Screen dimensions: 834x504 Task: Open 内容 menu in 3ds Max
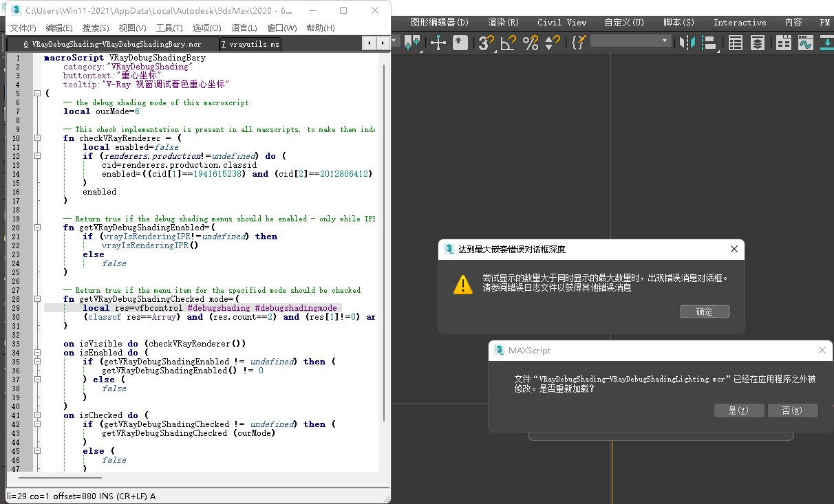(x=793, y=23)
